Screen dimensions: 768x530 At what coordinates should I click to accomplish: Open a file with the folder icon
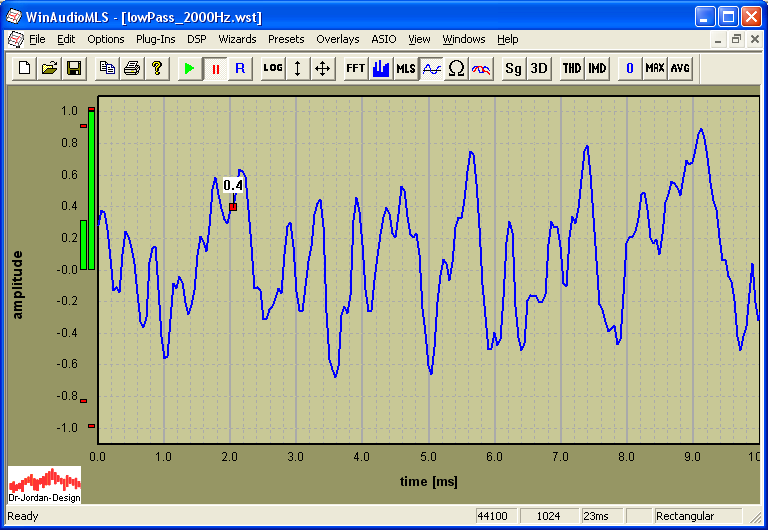point(49,68)
